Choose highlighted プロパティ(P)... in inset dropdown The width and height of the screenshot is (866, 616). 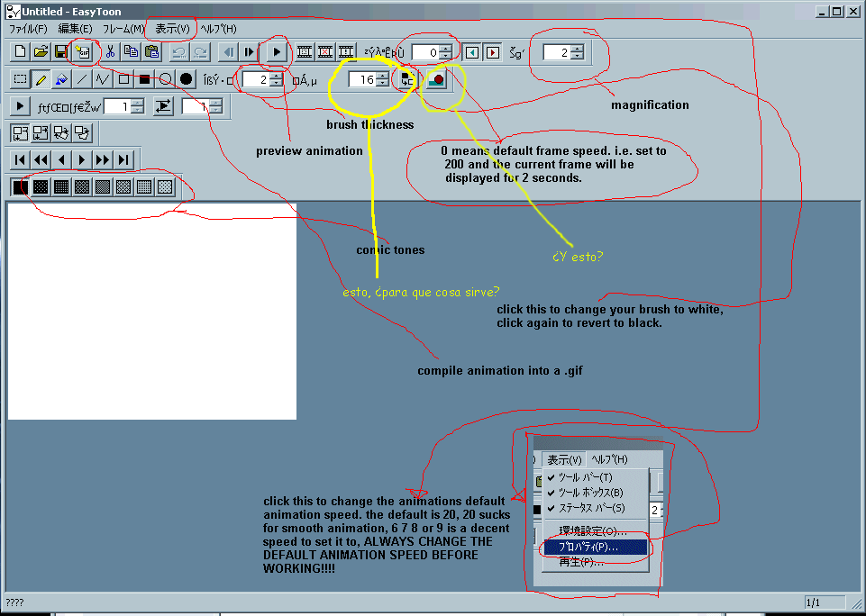(595, 547)
